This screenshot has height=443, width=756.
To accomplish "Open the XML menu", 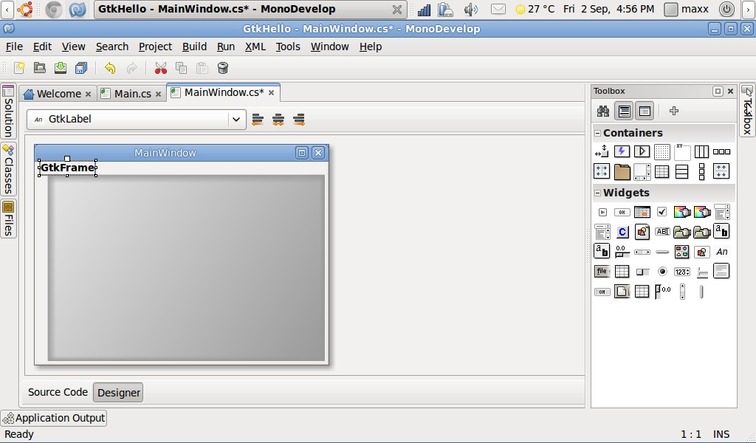I will [x=255, y=47].
